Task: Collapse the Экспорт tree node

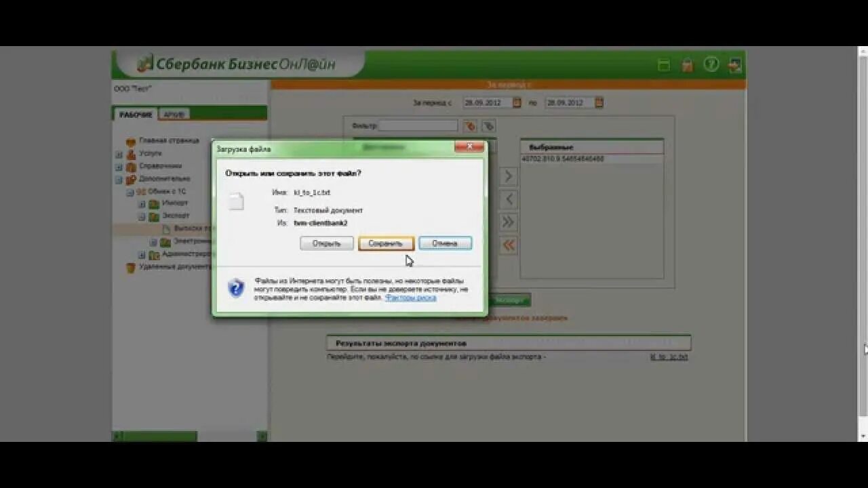Action: click(x=142, y=217)
